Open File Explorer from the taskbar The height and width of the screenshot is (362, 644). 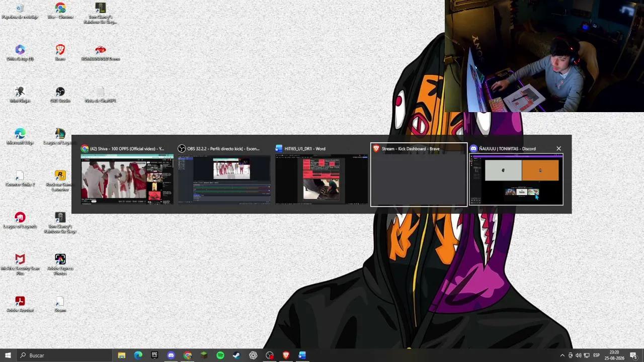pyautogui.click(x=122, y=355)
